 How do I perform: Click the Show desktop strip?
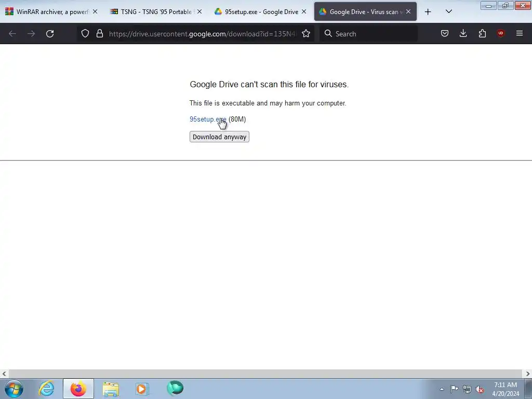[528, 389]
